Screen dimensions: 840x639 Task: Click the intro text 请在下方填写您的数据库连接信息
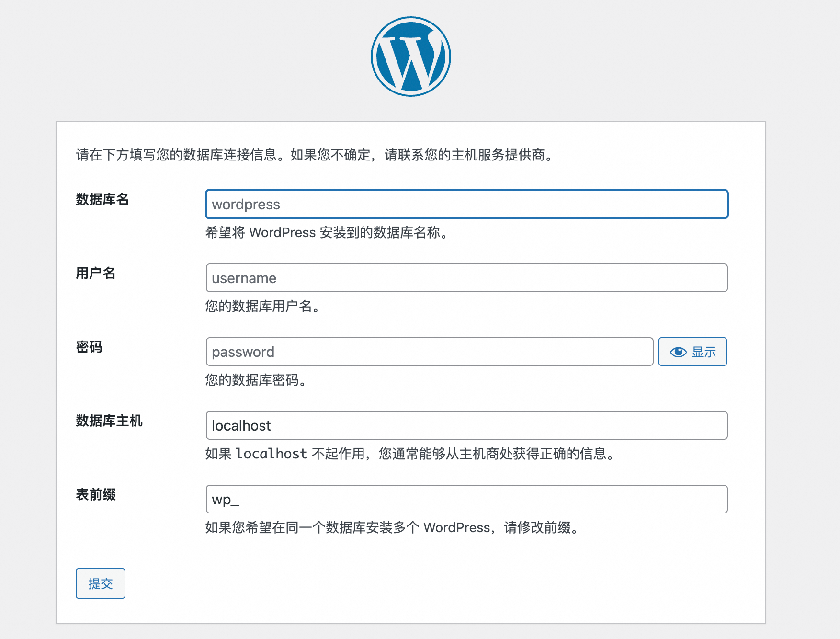(x=176, y=155)
